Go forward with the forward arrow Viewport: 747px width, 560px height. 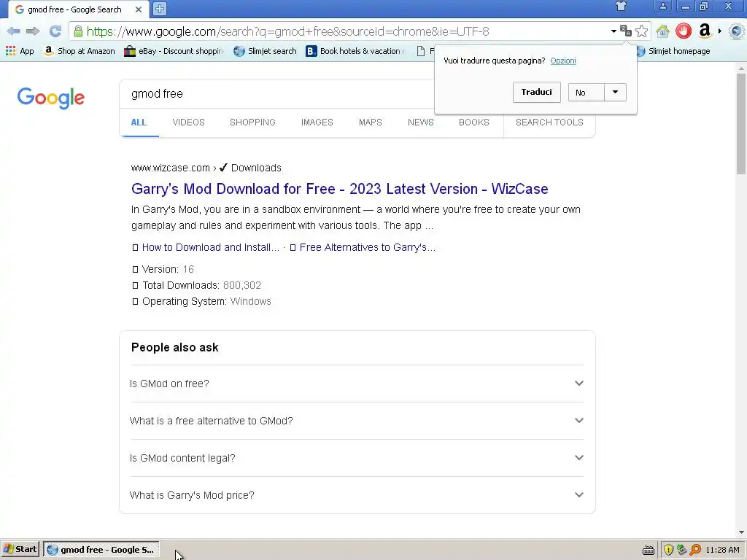33,31
